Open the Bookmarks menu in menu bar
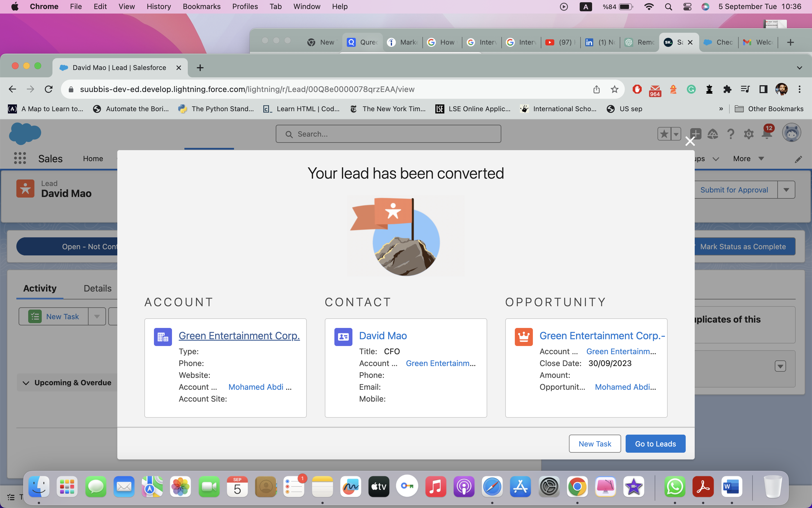This screenshot has width=812, height=508. (x=201, y=7)
